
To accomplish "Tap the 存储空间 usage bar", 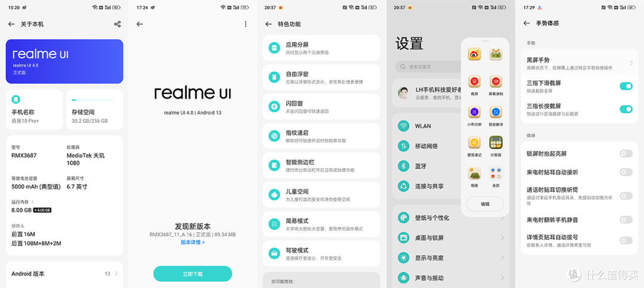I will pyautogui.click(x=92, y=100).
